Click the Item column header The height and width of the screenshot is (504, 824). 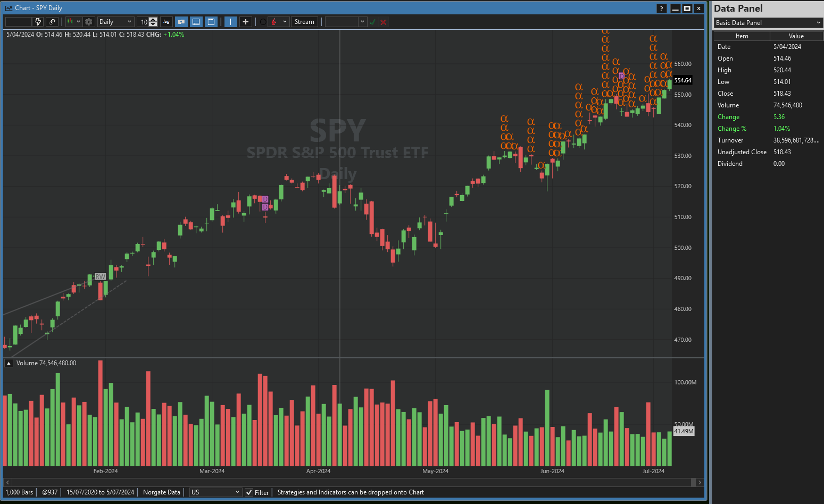[x=742, y=36]
